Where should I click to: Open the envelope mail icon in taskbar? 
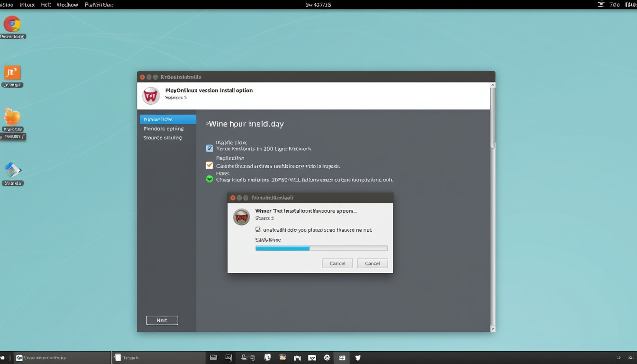pyautogui.click(x=312, y=357)
